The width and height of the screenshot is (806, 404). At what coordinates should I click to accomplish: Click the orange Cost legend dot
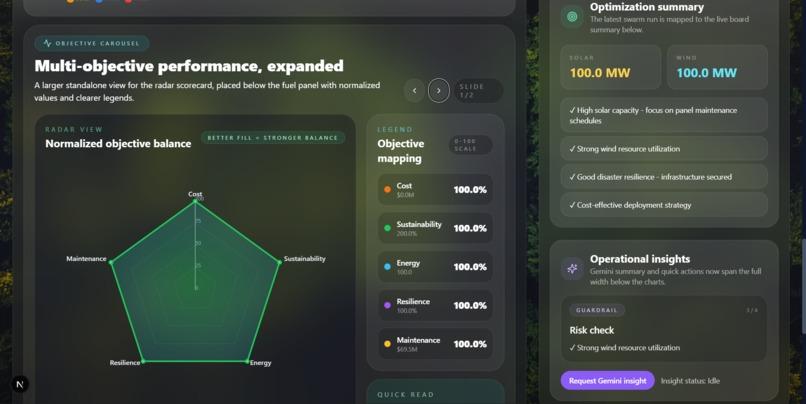click(x=388, y=190)
